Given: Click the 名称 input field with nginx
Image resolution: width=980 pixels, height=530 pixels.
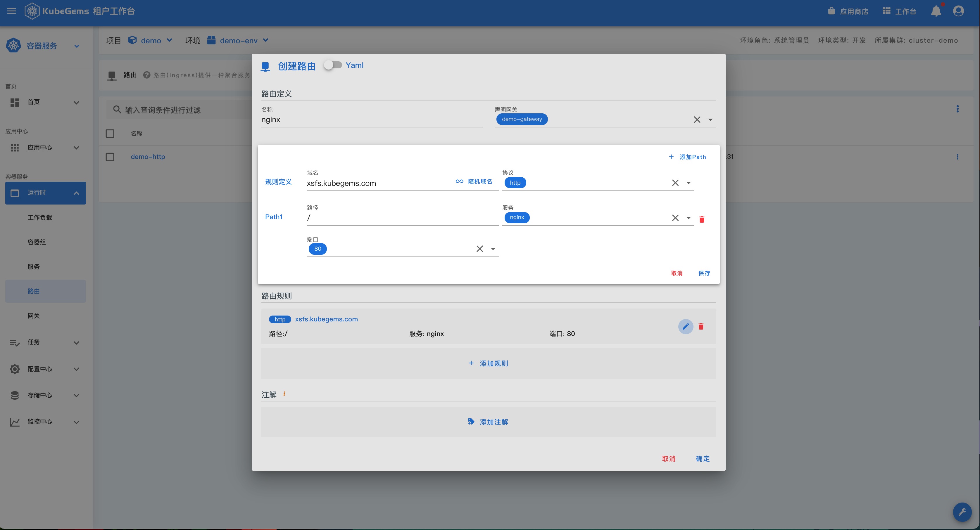Looking at the screenshot, I should pyautogui.click(x=372, y=120).
